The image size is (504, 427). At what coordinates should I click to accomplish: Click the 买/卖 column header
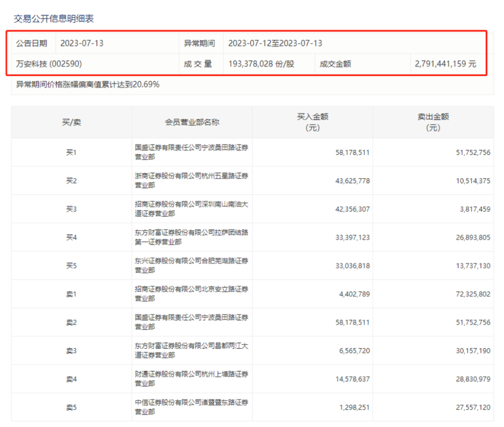(x=71, y=122)
